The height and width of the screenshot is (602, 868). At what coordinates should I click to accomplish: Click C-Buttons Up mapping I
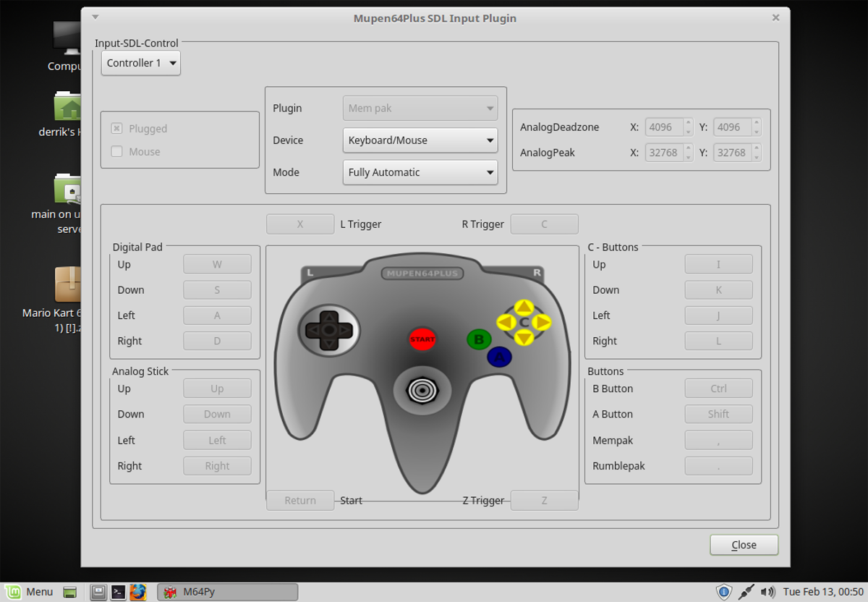718,264
